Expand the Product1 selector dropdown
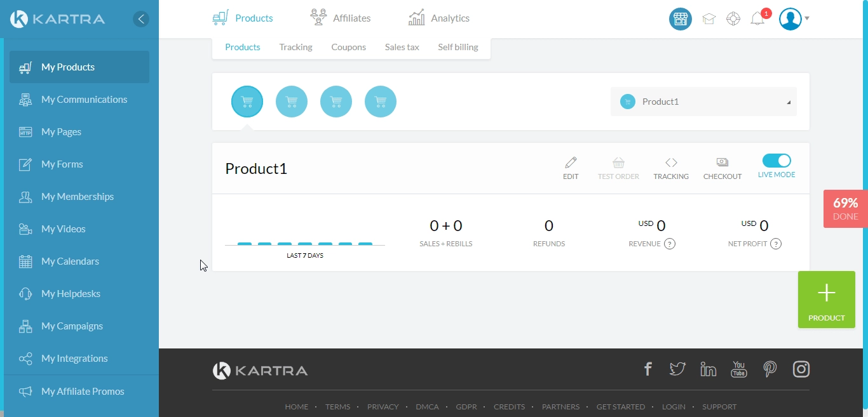This screenshot has width=868, height=417. point(703,102)
